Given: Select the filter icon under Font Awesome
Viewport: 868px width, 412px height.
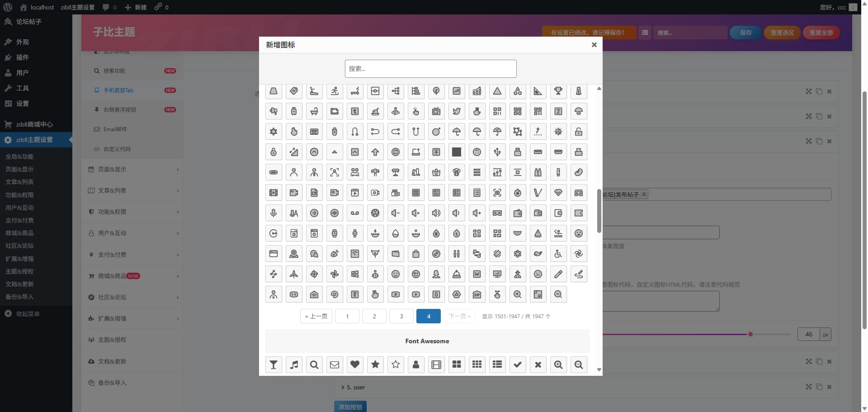Looking at the screenshot, I should tap(273, 365).
